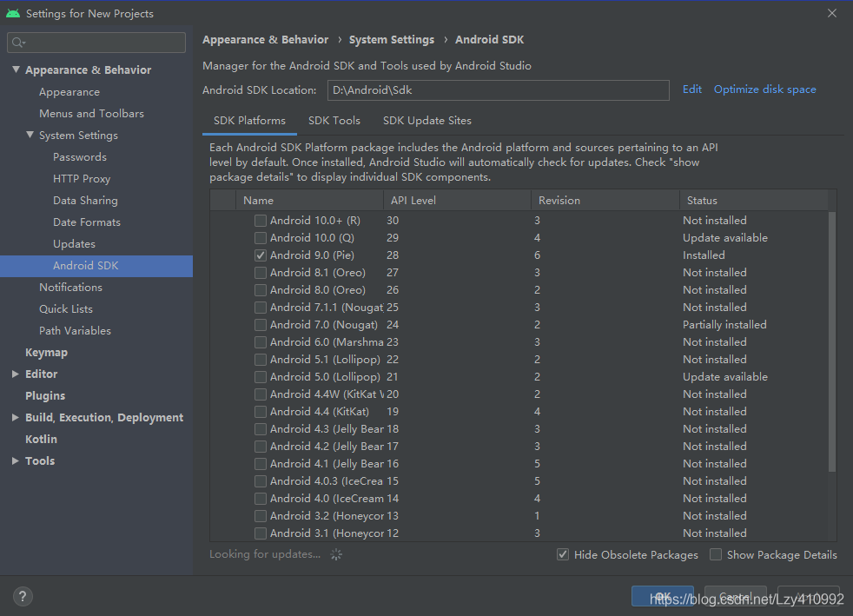Open the Data Sharing settings
The width and height of the screenshot is (853, 616).
[x=85, y=201]
